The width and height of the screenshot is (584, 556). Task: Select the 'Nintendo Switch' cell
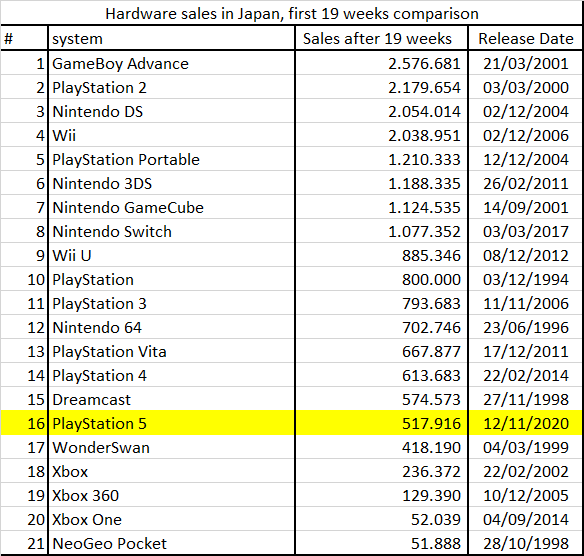tap(112, 232)
